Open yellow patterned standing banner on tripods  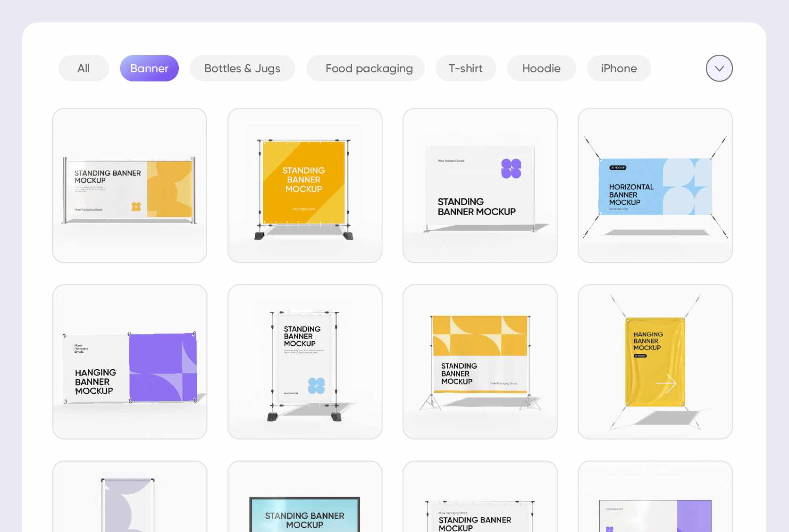point(480,362)
